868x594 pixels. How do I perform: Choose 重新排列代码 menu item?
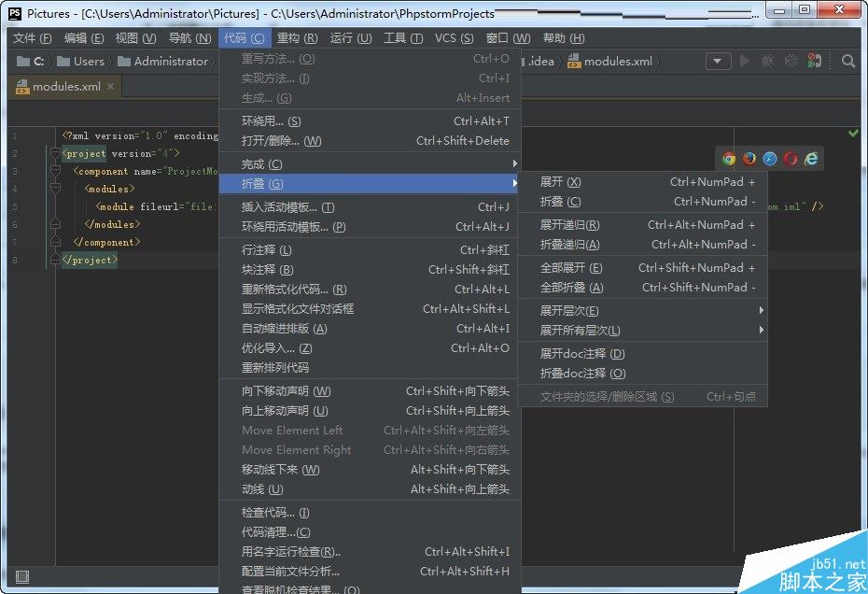371,367
